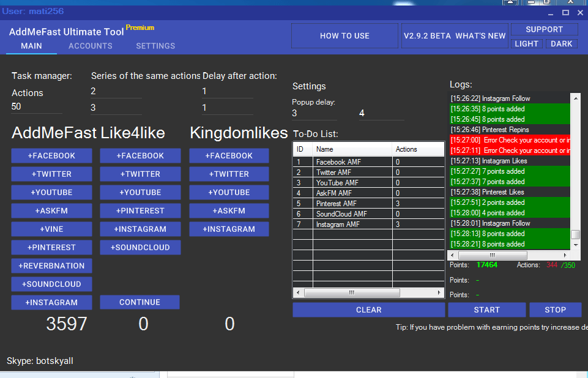Image resolution: width=588 pixels, height=378 pixels.
Task: Click +TWITTER in the Like4like column
Action: 140,174
